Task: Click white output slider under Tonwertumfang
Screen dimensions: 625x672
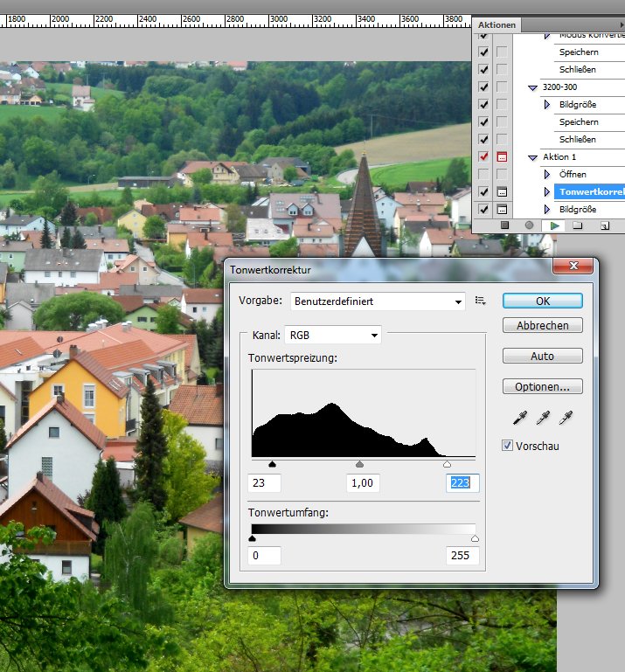Action: click(475, 538)
